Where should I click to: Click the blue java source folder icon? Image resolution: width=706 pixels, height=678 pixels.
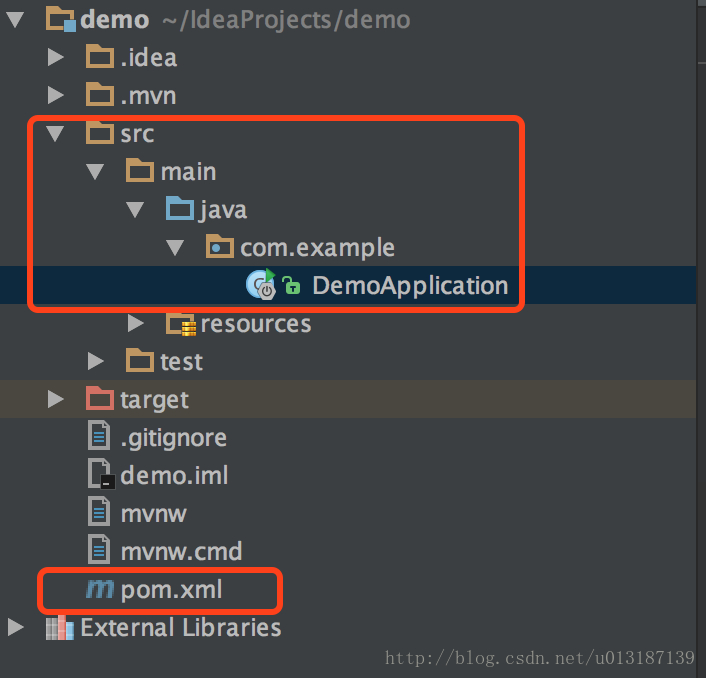tap(180, 208)
